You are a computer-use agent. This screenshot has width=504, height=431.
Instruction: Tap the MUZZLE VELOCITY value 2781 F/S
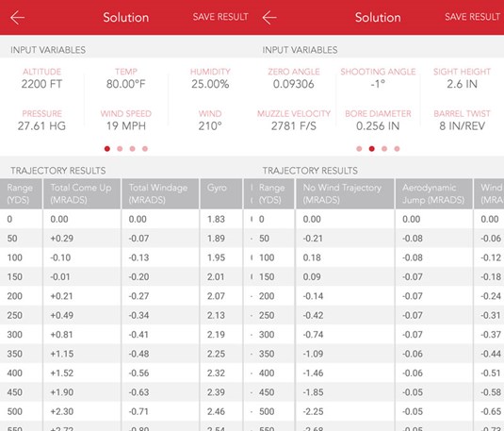[294, 126]
